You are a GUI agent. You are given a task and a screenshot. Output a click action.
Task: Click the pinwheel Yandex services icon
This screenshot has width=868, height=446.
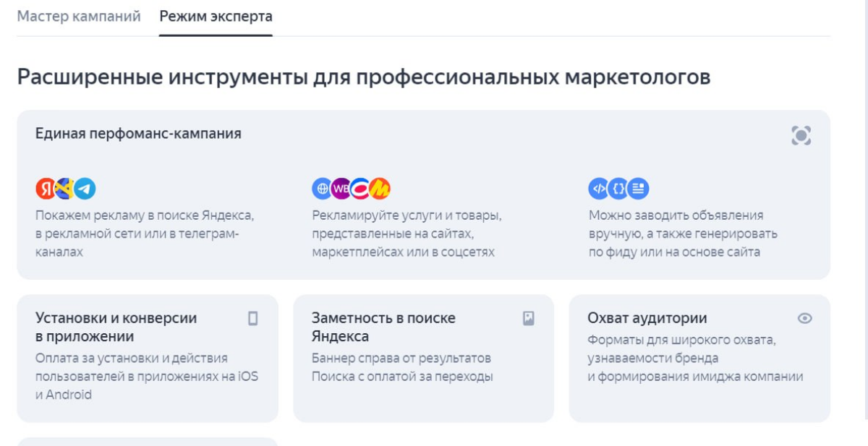coord(65,189)
